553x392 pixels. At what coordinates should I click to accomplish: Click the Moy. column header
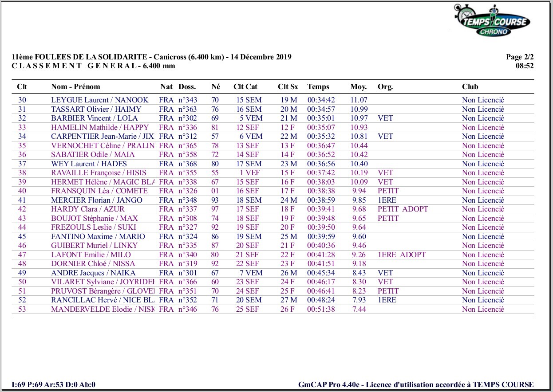358,87
